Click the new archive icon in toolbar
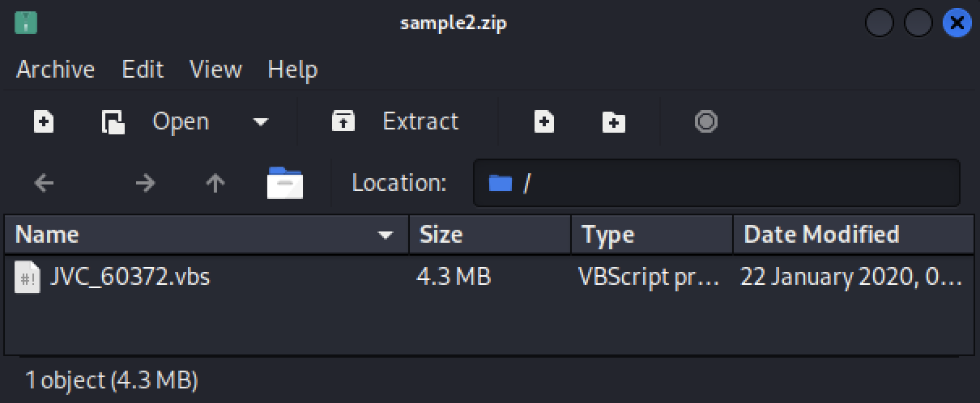Viewport: 980px width, 403px height. tap(44, 122)
